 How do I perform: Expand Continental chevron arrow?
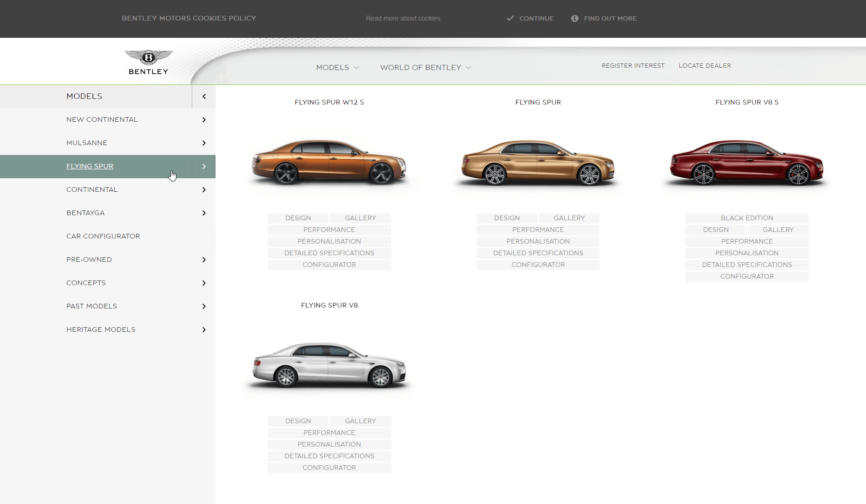[x=204, y=189]
